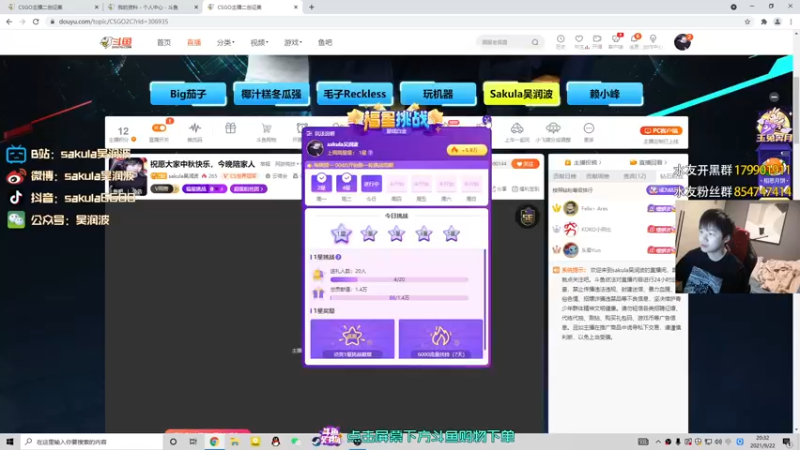Expand the 直播回看 replay arrow

click(x=665, y=162)
